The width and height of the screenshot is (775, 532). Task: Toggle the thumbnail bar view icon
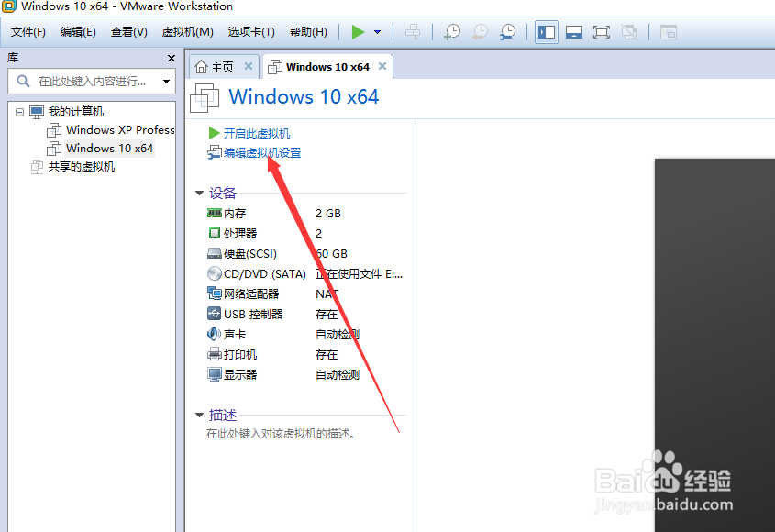coord(574,32)
